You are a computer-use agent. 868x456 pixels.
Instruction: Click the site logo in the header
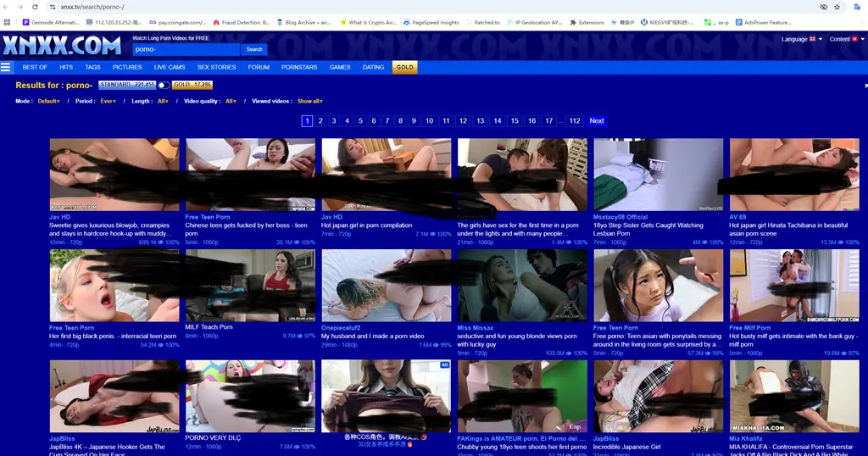pos(61,45)
